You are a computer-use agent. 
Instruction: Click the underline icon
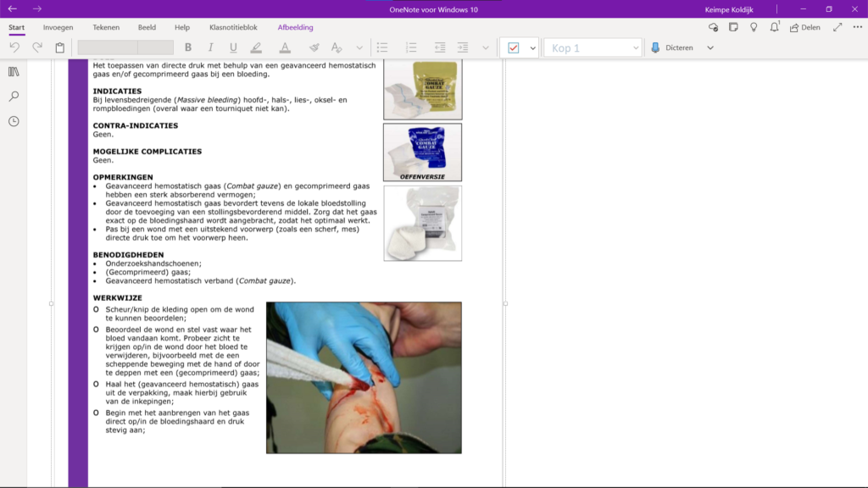(x=234, y=48)
